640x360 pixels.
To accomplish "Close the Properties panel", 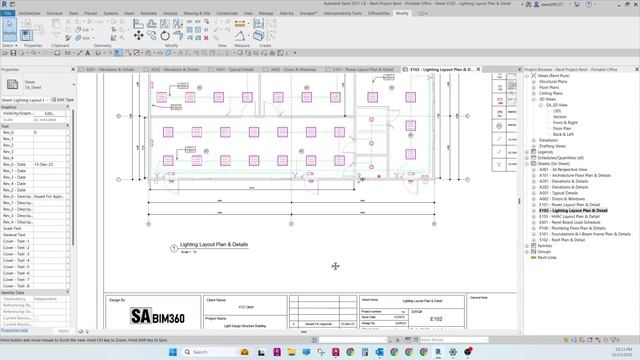I will [x=73, y=69].
